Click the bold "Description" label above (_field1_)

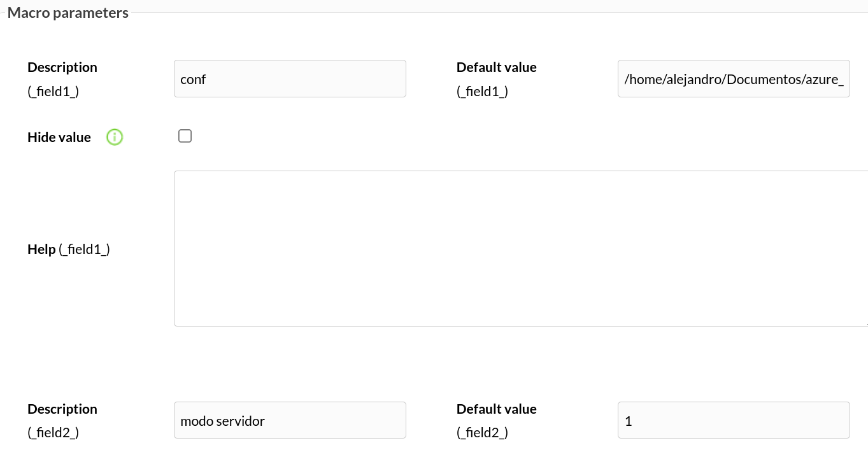pyautogui.click(x=62, y=67)
